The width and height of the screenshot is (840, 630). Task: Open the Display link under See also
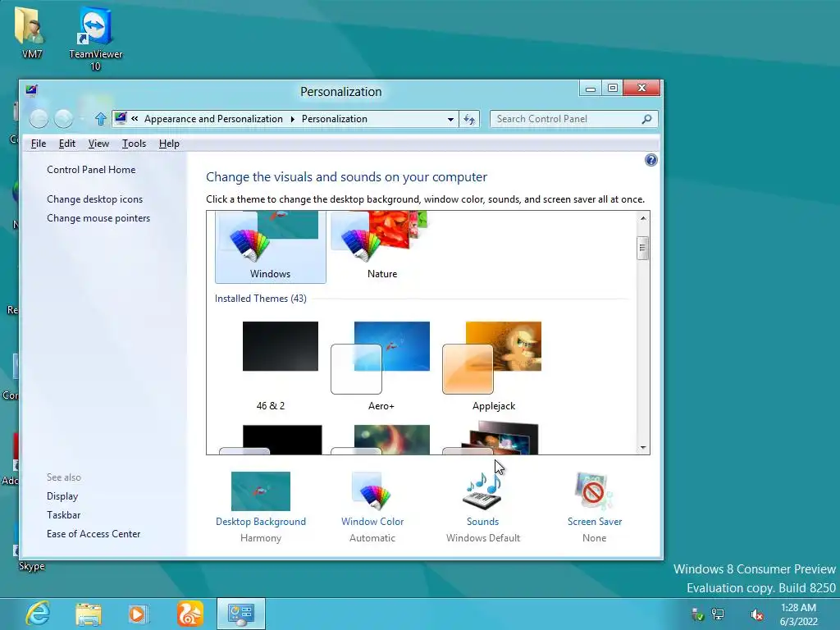pyautogui.click(x=62, y=496)
